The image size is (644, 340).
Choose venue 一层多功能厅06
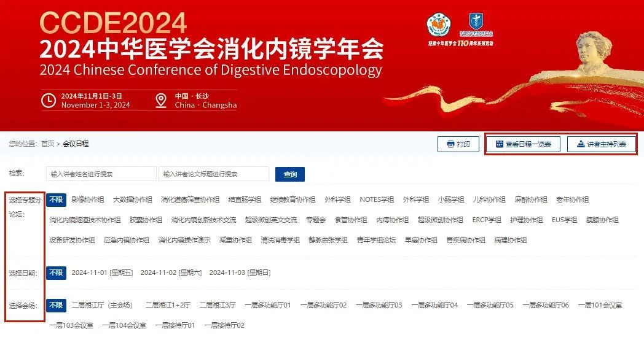point(546,305)
